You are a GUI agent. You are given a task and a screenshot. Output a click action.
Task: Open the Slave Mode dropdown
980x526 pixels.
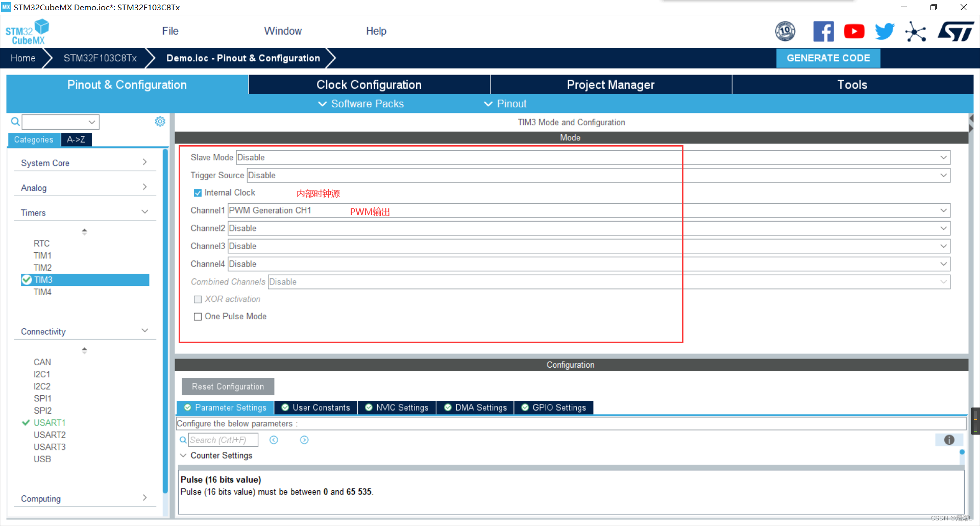593,157
